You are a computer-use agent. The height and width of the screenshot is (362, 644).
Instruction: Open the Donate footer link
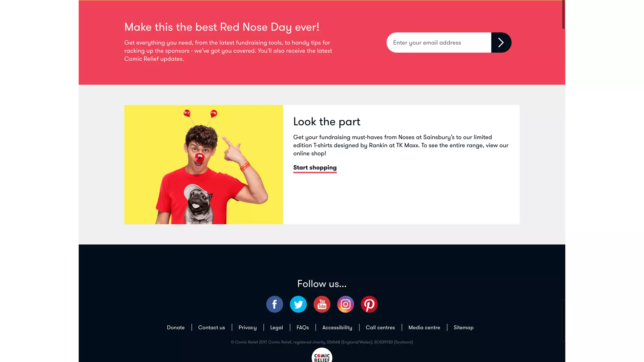coord(176,327)
